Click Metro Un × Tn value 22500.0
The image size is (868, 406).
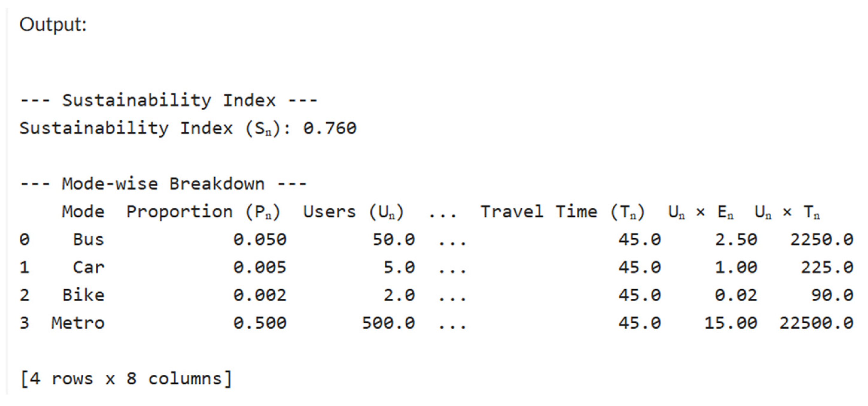pyautogui.click(x=816, y=323)
